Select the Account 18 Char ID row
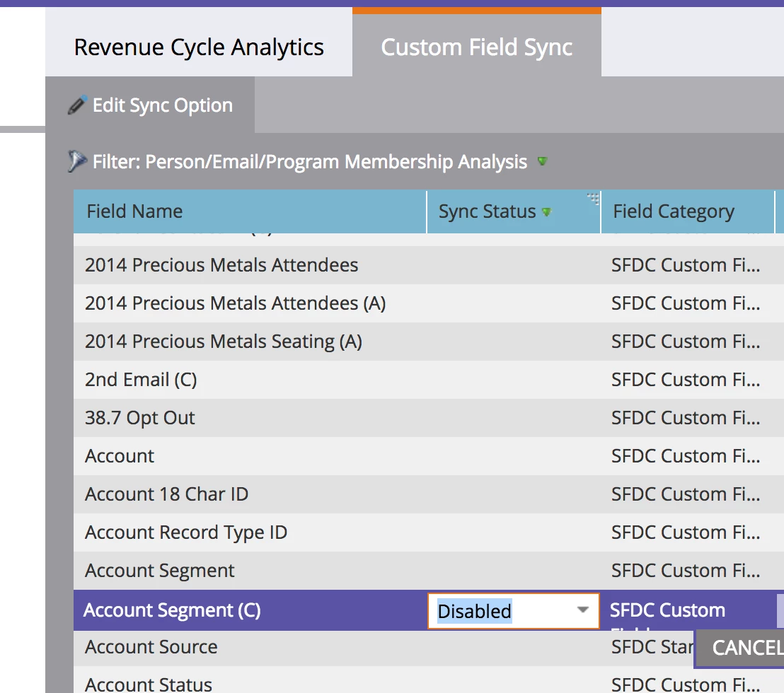Image resolution: width=784 pixels, height=693 pixels. point(429,494)
